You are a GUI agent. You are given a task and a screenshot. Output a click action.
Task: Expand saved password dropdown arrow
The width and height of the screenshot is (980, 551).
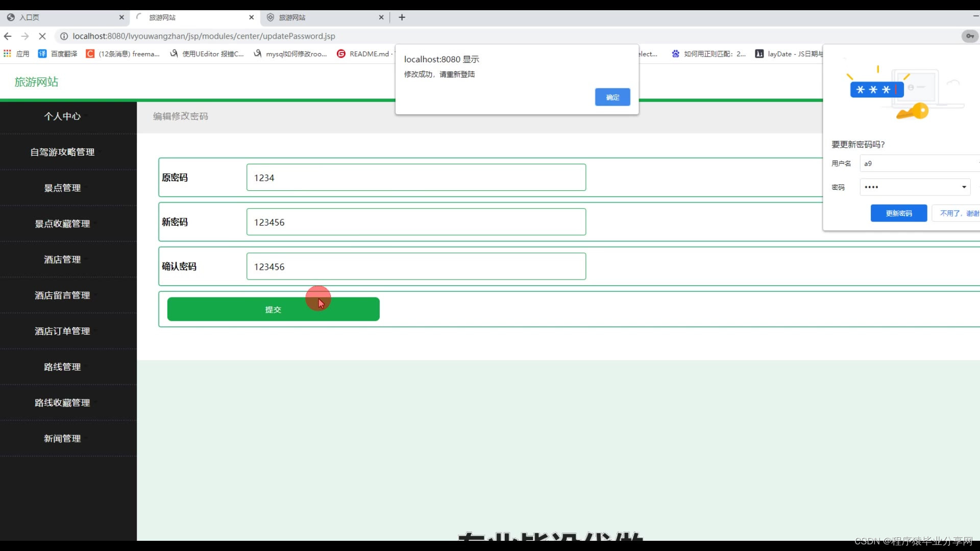pyautogui.click(x=964, y=187)
